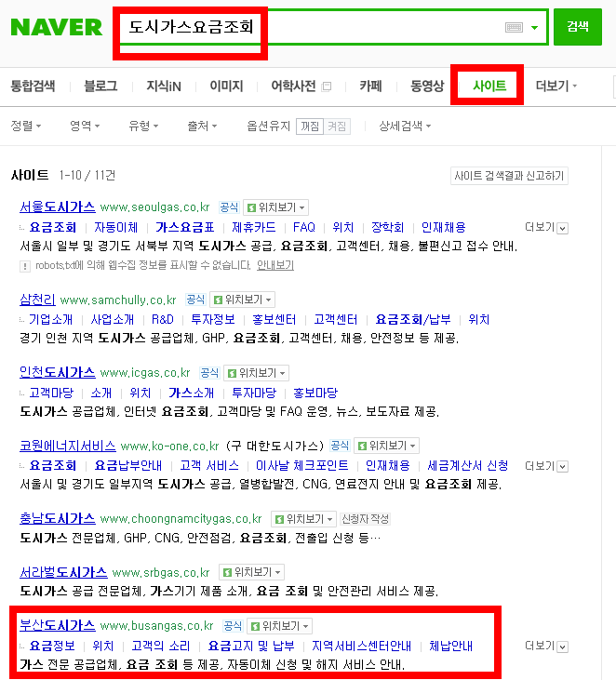The image size is (616, 680).
Task: Click the exclamation notice icon beside robots.txt
Action: (25, 266)
